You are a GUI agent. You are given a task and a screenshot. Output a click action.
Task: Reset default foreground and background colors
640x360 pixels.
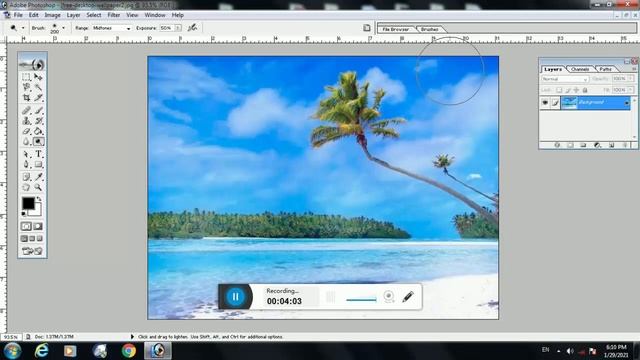coord(24,213)
